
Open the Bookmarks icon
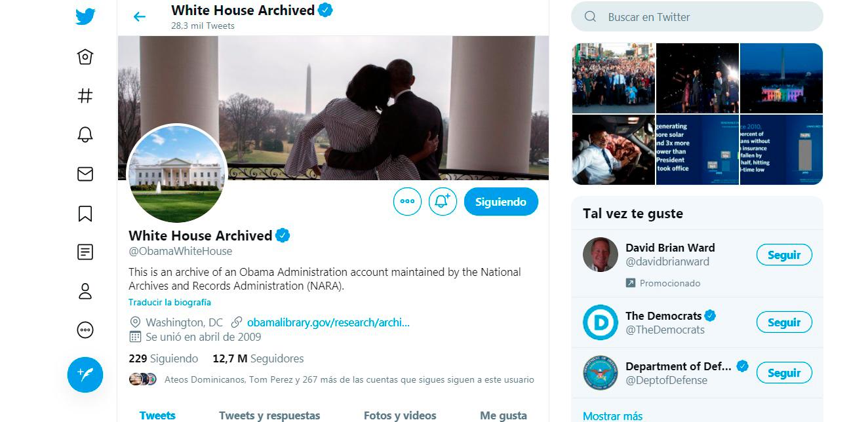coord(85,213)
